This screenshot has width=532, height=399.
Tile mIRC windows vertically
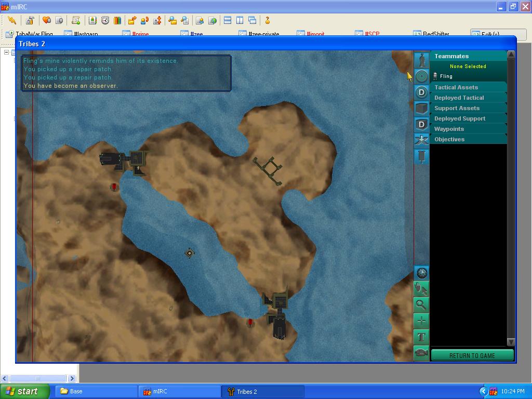point(240,20)
